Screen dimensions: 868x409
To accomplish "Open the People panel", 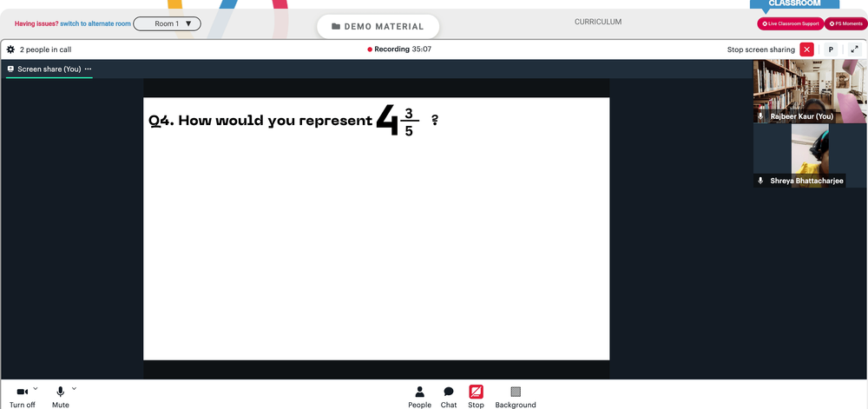I will click(x=419, y=398).
